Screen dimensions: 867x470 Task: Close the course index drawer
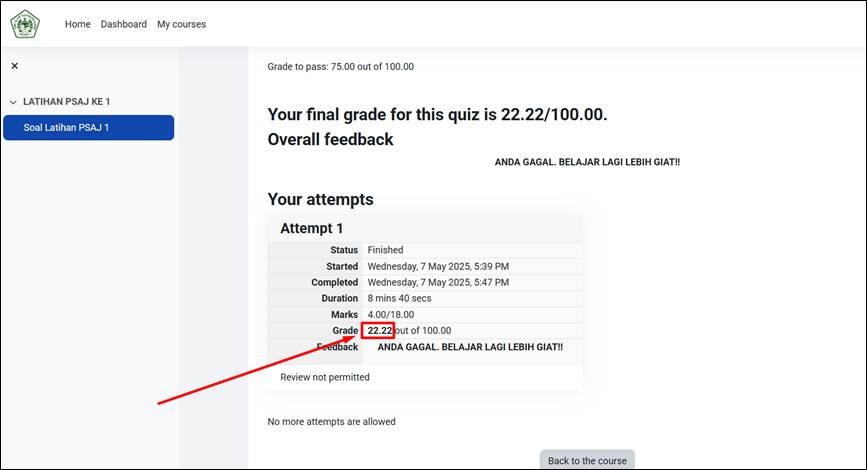[15, 66]
